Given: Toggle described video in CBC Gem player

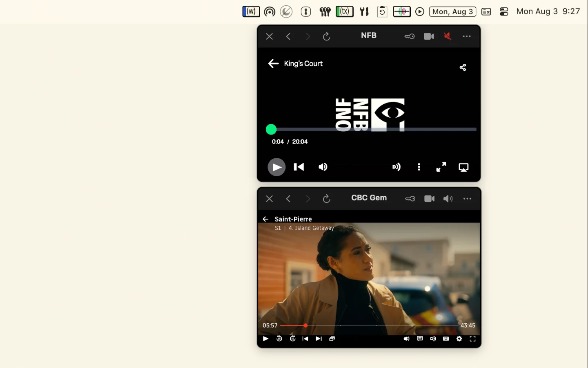Looking at the screenshot, I should pyautogui.click(x=433, y=339).
